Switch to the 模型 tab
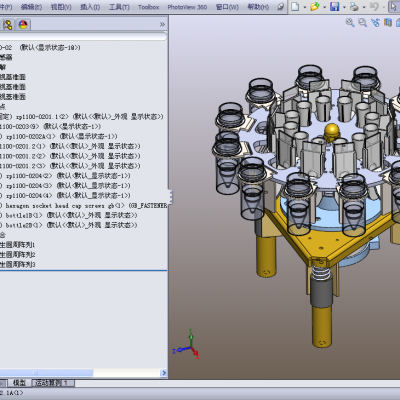 tap(19, 383)
